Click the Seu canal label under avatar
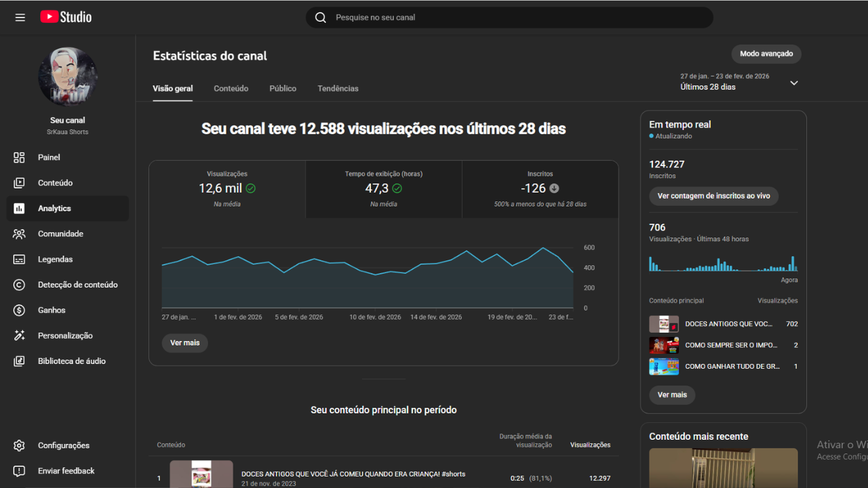 [68, 121]
